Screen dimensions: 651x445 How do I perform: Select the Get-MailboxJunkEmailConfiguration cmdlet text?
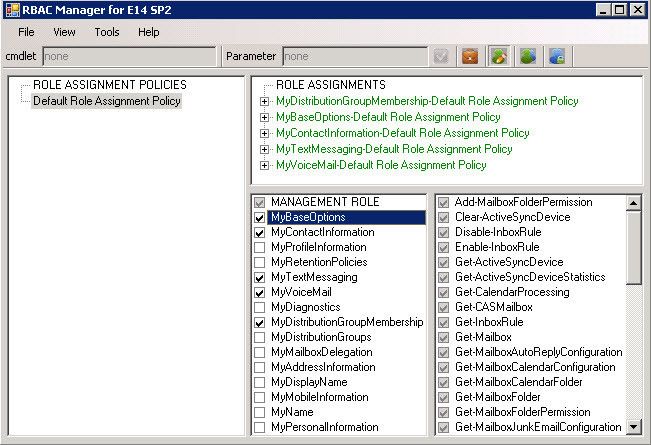[x=538, y=427]
